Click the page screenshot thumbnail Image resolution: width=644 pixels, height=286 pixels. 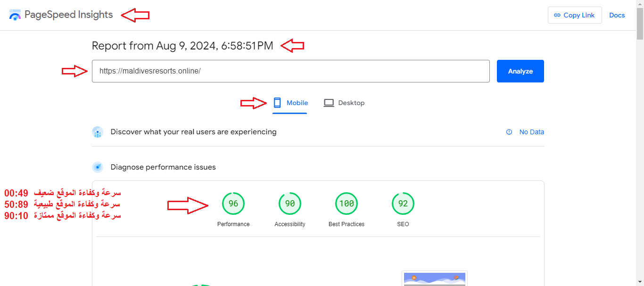pos(434,279)
